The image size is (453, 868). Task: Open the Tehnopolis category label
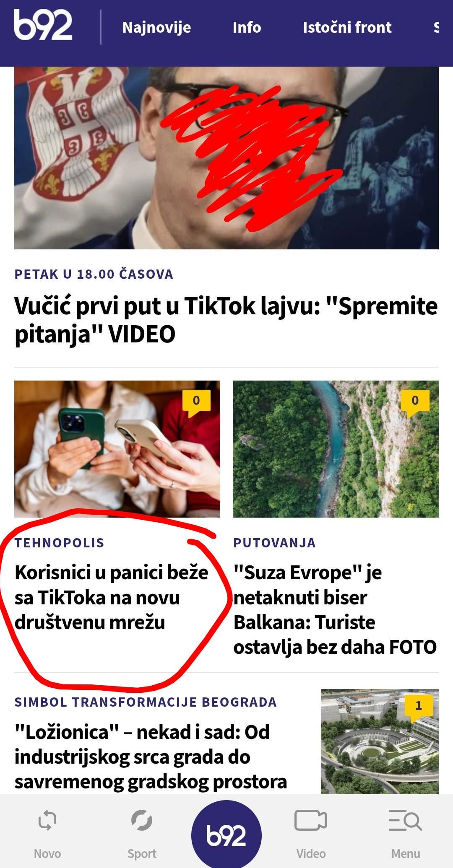[x=59, y=543]
